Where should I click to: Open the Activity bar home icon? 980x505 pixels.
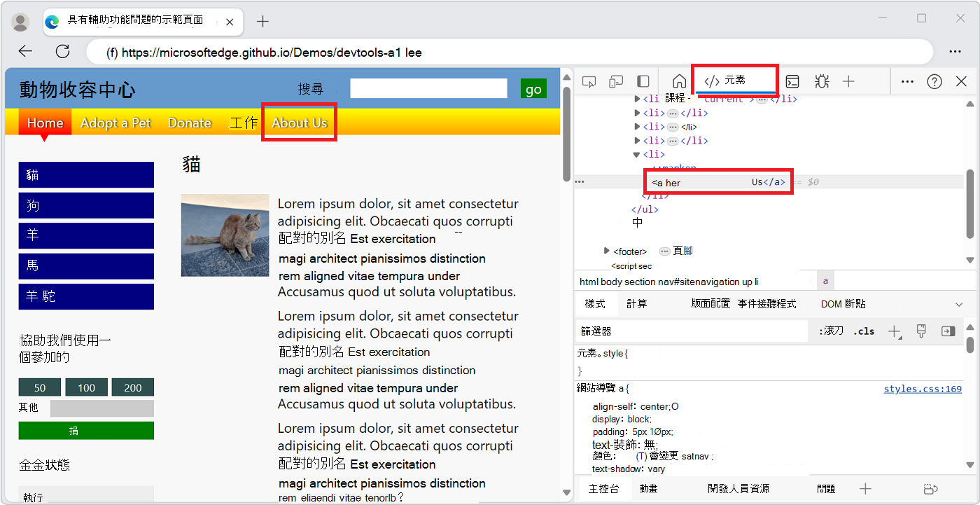(678, 81)
